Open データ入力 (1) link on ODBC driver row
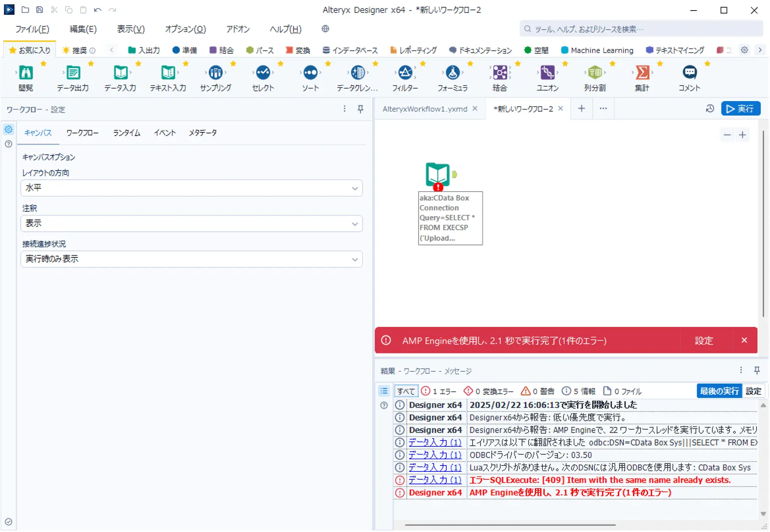 (435, 455)
